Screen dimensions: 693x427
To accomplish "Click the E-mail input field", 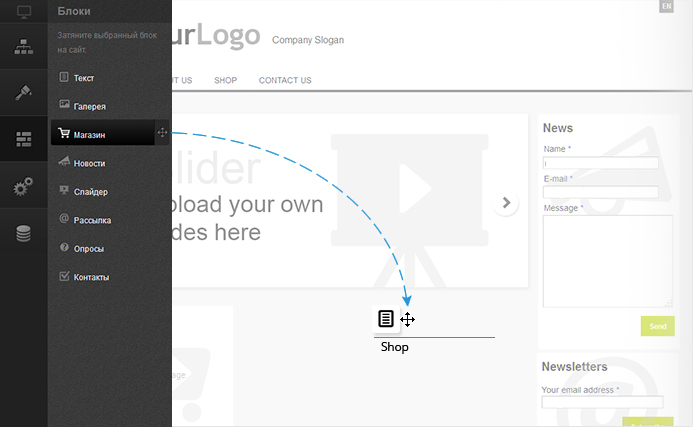I will (x=601, y=192).
